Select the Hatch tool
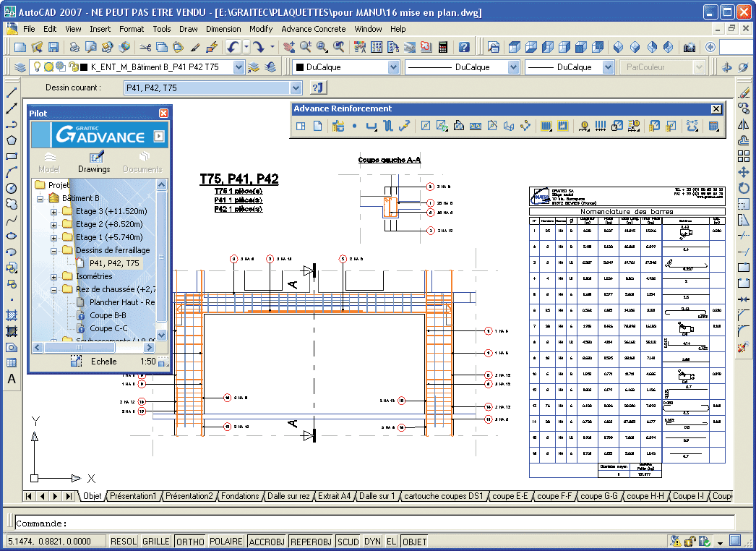 12,315
